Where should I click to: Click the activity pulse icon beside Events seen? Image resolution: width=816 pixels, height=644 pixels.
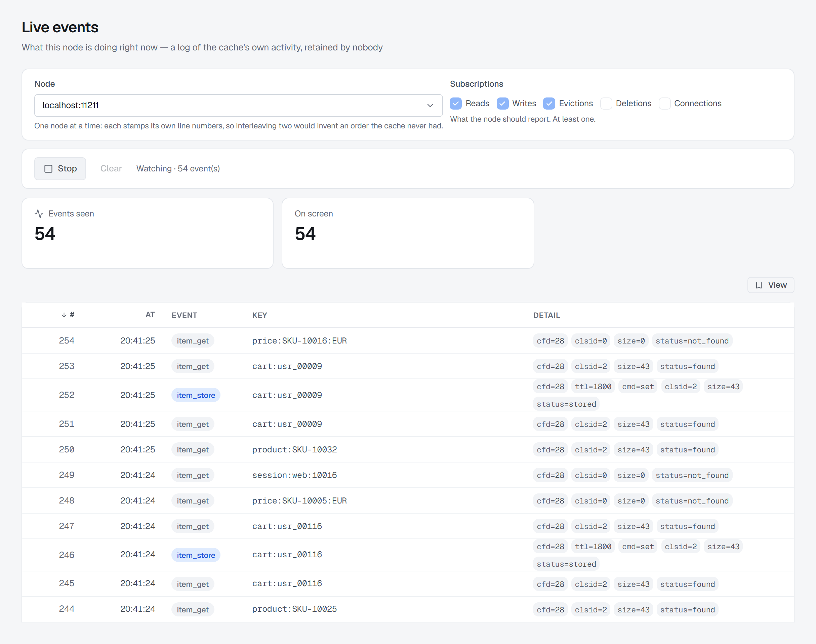pyautogui.click(x=39, y=214)
